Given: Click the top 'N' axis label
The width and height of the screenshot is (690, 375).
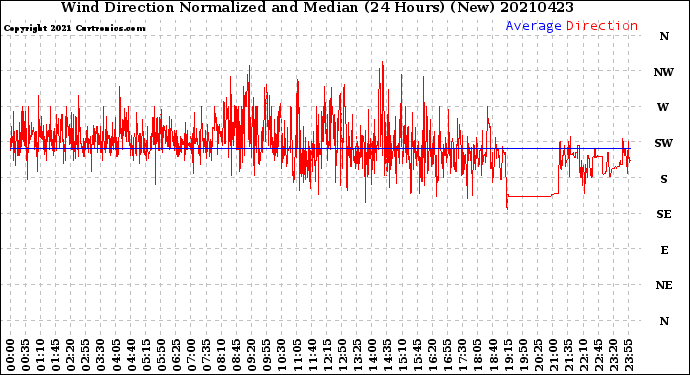Looking at the screenshot, I should pyautogui.click(x=664, y=37).
